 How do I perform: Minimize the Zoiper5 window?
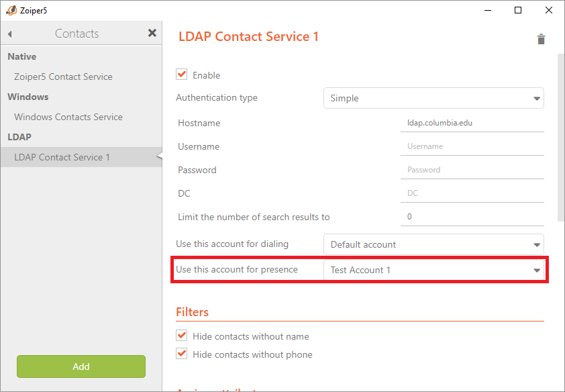pos(487,10)
